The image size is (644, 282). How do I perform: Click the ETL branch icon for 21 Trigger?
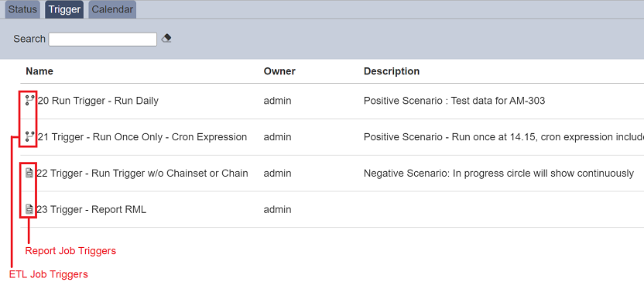[29, 136]
